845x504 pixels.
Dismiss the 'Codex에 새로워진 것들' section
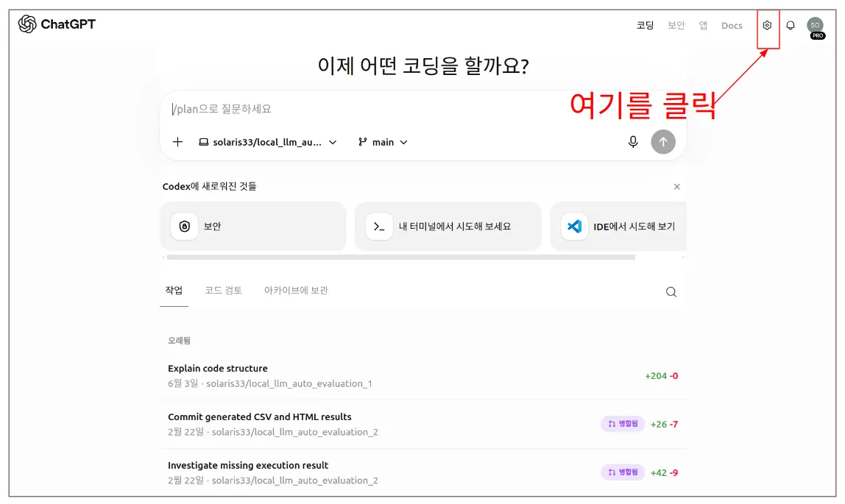pos(677,186)
